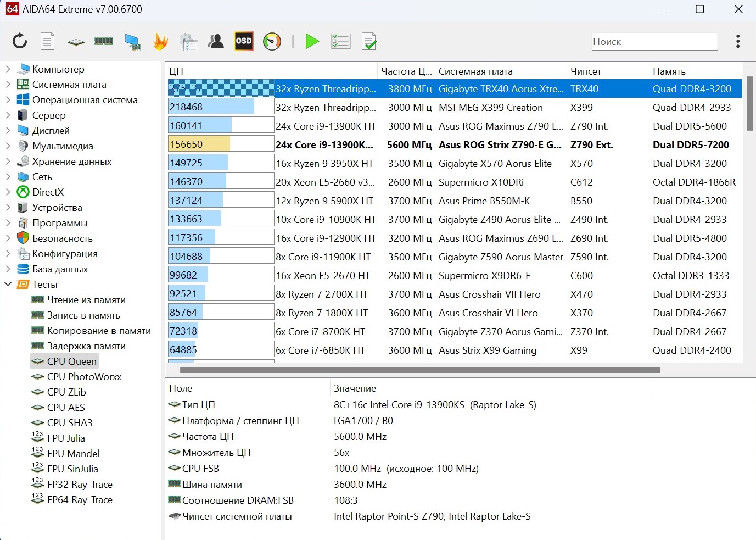Viewport: 756px width, 540px height.
Task: Open the OSD panel icon
Action: [x=244, y=41]
